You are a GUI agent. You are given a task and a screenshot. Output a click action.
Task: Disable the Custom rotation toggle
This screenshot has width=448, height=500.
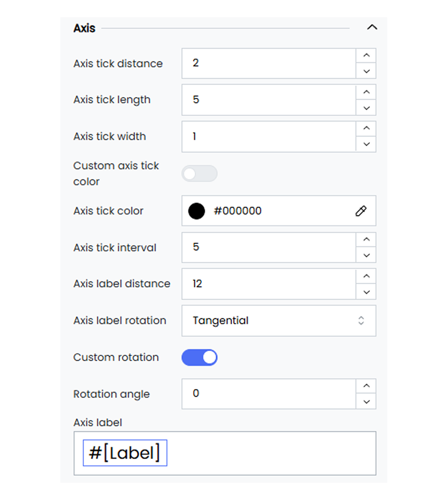(199, 357)
